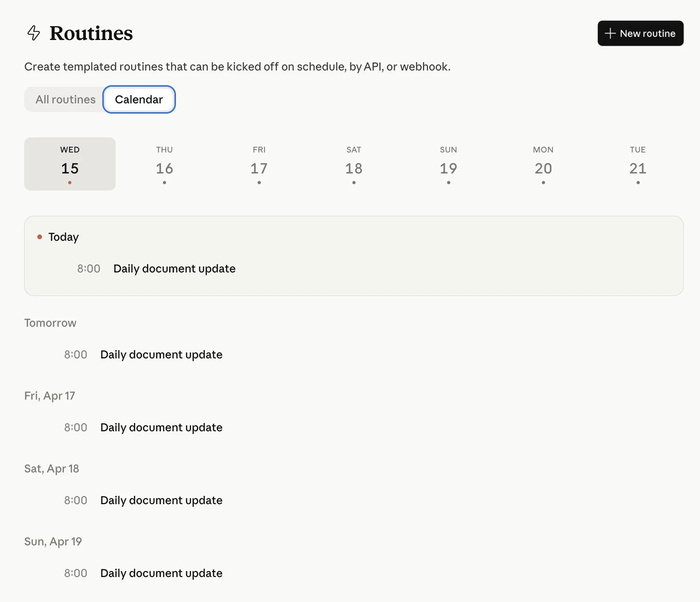Click the orange dot beside Today

coord(40,236)
